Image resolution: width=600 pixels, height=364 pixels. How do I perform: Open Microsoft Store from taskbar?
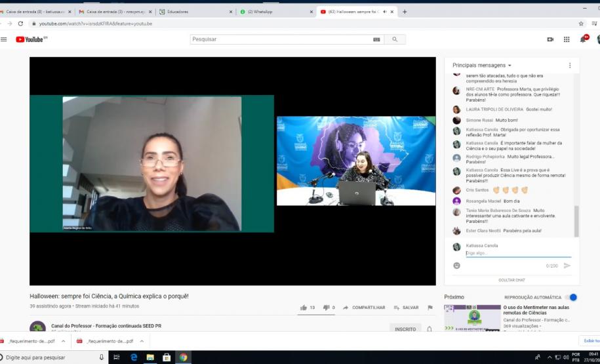167,357
